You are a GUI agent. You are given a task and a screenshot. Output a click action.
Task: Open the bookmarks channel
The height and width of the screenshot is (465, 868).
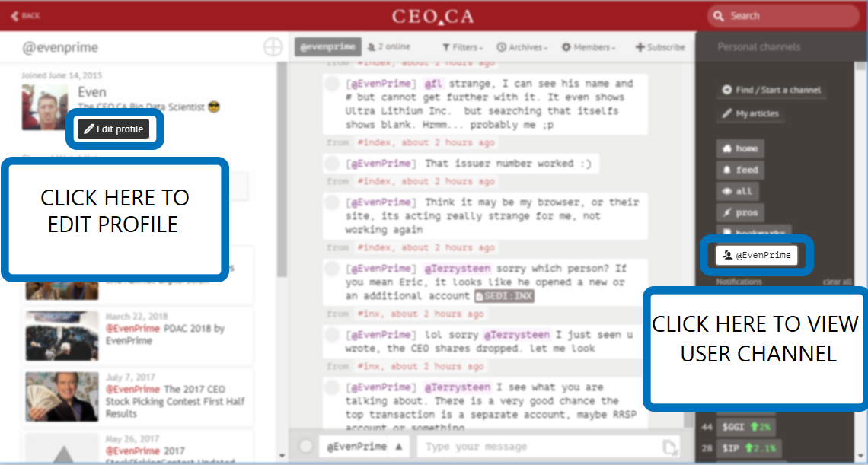(x=754, y=231)
